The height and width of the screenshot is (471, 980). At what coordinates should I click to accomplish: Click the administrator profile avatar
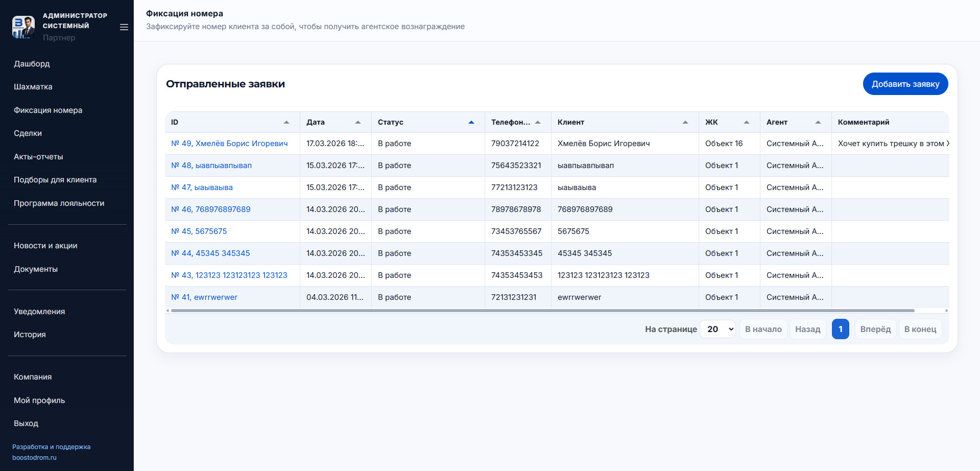tap(23, 27)
